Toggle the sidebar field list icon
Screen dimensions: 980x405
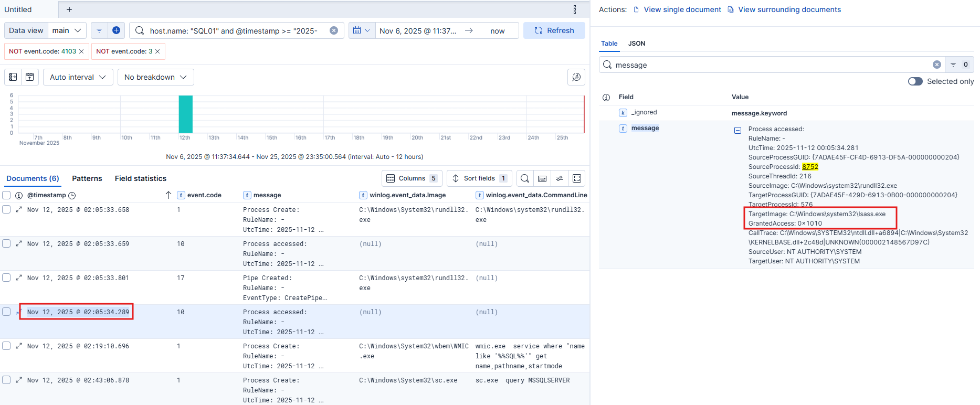(x=13, y=77)
